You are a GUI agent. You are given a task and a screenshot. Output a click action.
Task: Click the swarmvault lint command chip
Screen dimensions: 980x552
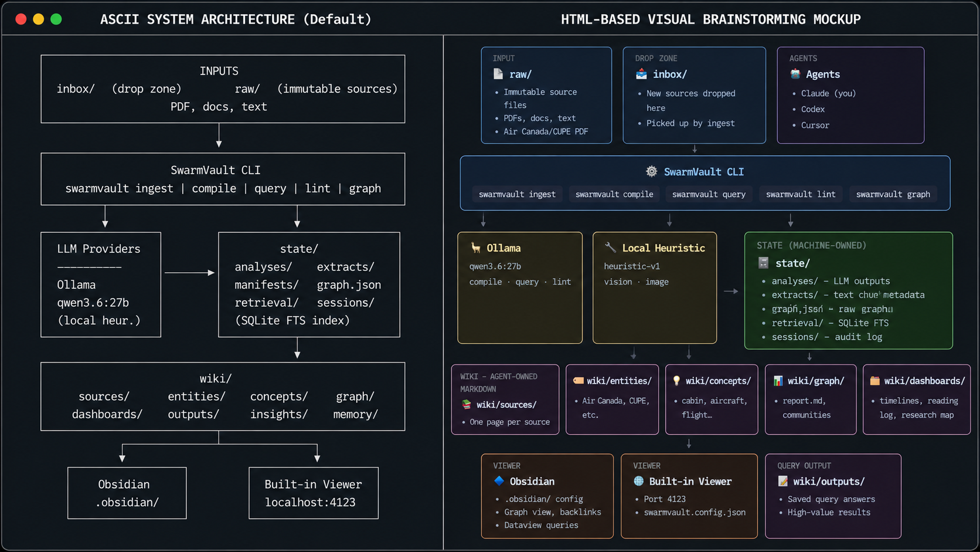click(801, 194)
